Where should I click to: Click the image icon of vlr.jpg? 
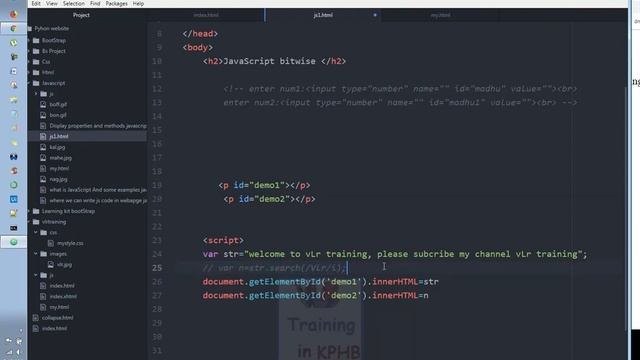click(x=51, y=264)
